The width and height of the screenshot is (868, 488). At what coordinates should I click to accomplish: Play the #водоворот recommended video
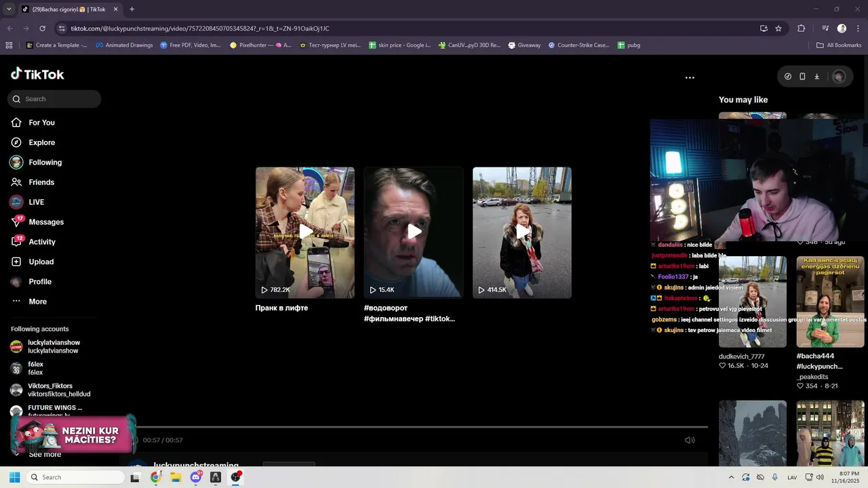(414, 232)
